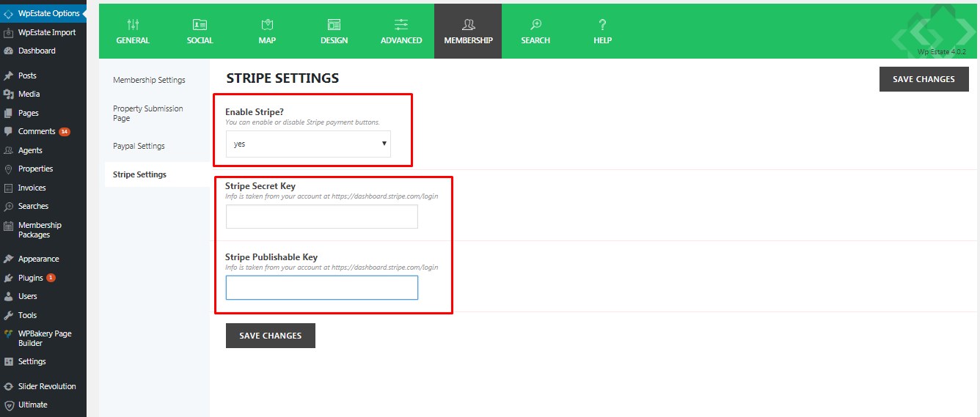Open Plugins in WordPress sidebar

pos(31,278)
